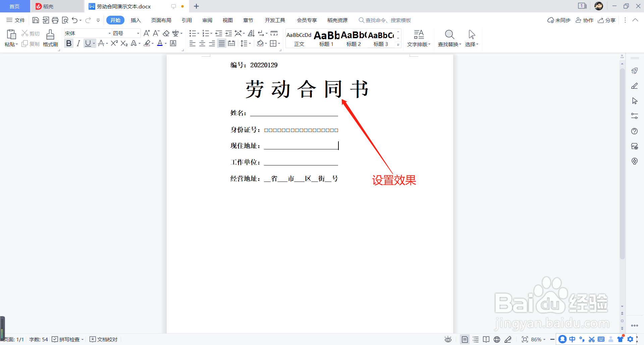Screen dimensions: 644x345
Task: Open Print Preview icon
Action: pyautogui.click(x=65, y=20)
